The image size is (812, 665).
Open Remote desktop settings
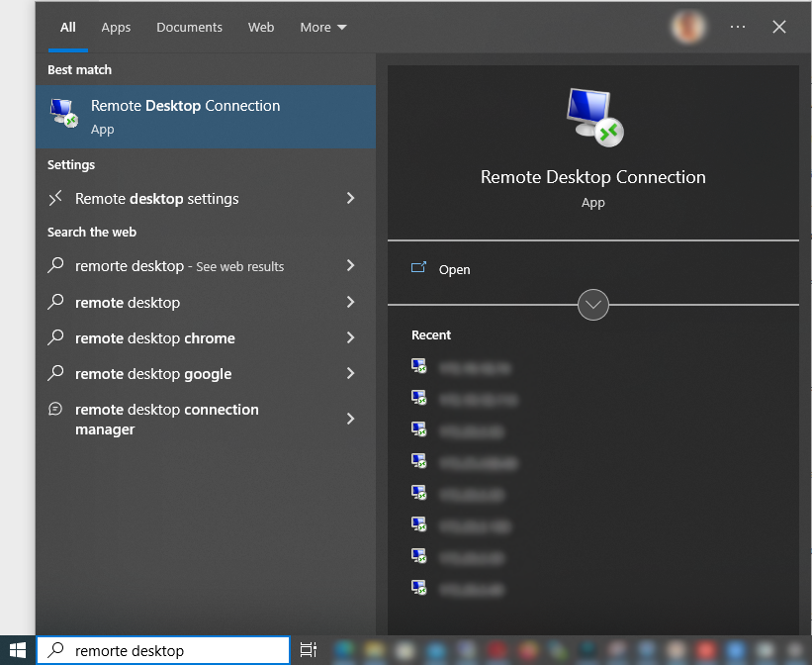coord(206,199)
